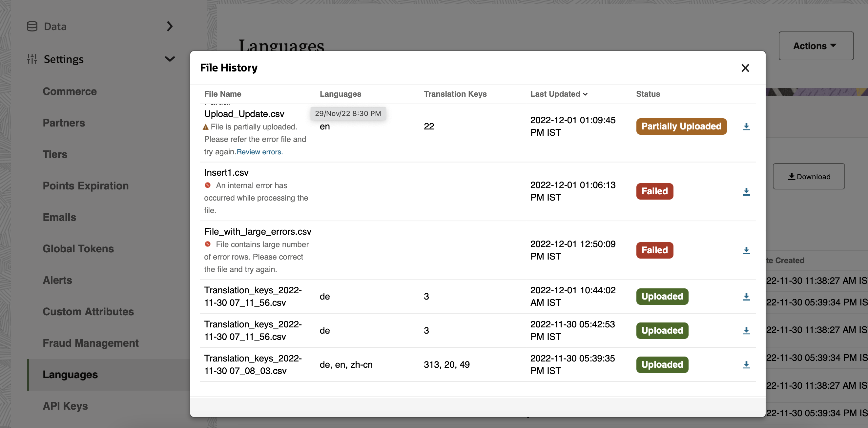
Task: Select Translation_keys_2022-11-30 07_08_03.csv file name
Action: pos(253,364)
